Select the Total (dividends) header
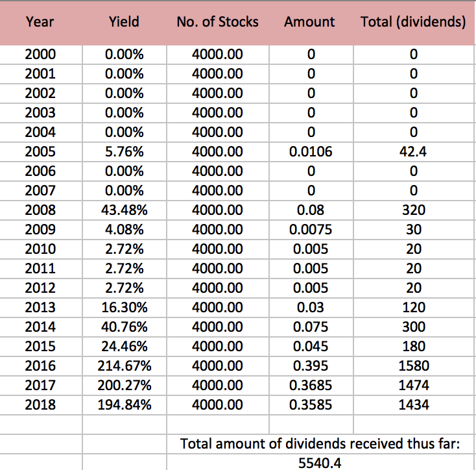Screen dimensions: 476x470 pyautogui.click(x=413, y=22)
